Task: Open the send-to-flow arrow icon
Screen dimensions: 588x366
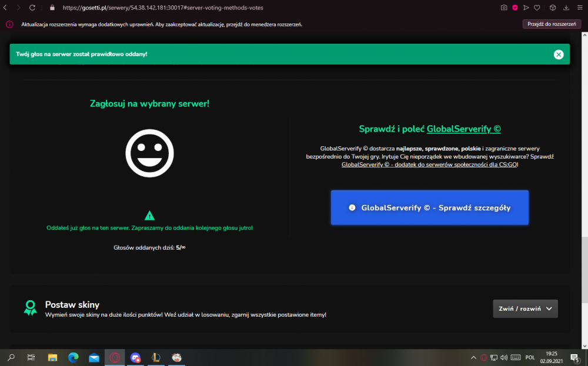Action: click(x=526, y=8)
